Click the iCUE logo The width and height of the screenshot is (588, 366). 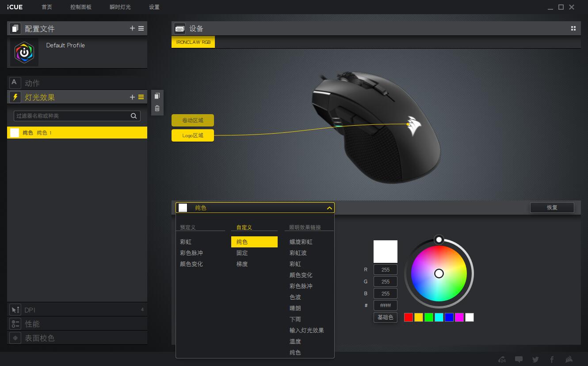(x=15, y=7)
